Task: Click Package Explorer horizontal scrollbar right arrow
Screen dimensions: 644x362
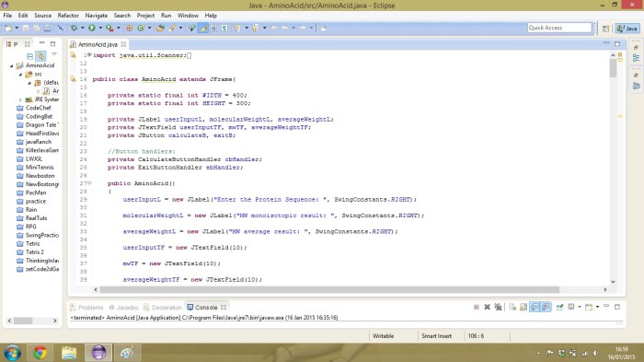Action: [55, 321]
